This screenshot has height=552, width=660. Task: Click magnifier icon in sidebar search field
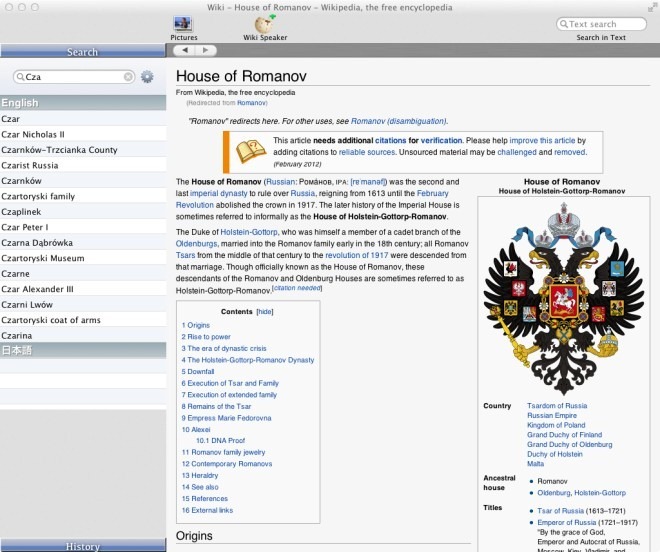point(20,77)
